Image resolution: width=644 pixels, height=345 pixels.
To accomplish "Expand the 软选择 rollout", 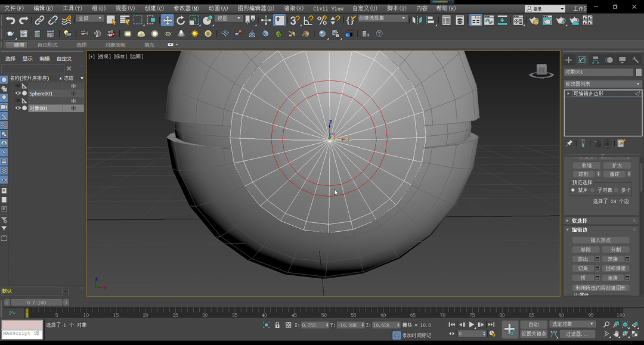I will (x=579, y=220).
